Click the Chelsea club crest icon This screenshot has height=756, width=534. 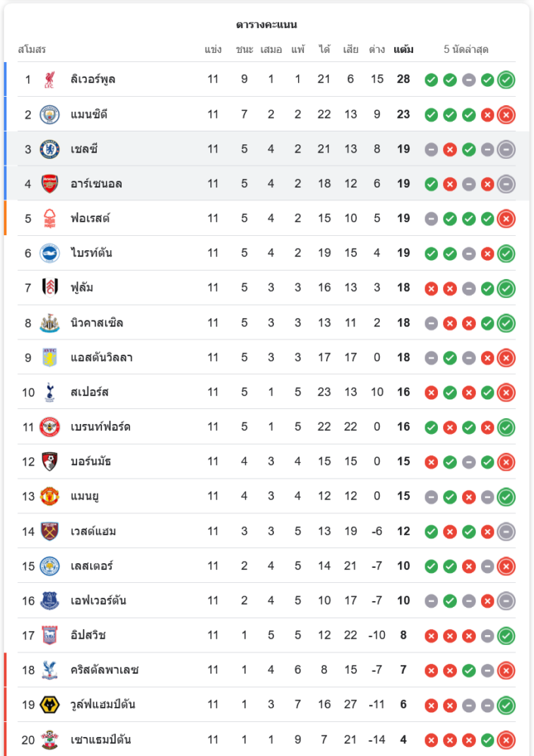point(49,149)
